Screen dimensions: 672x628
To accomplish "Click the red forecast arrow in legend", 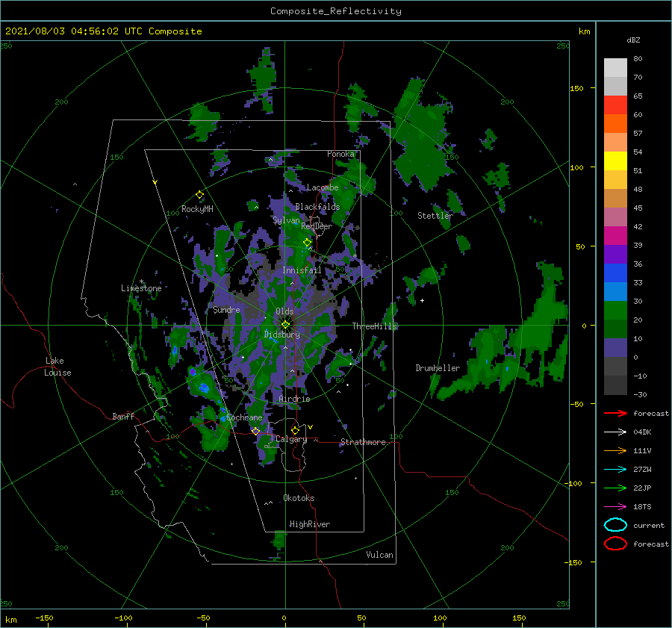I will (x=615, y=413).
